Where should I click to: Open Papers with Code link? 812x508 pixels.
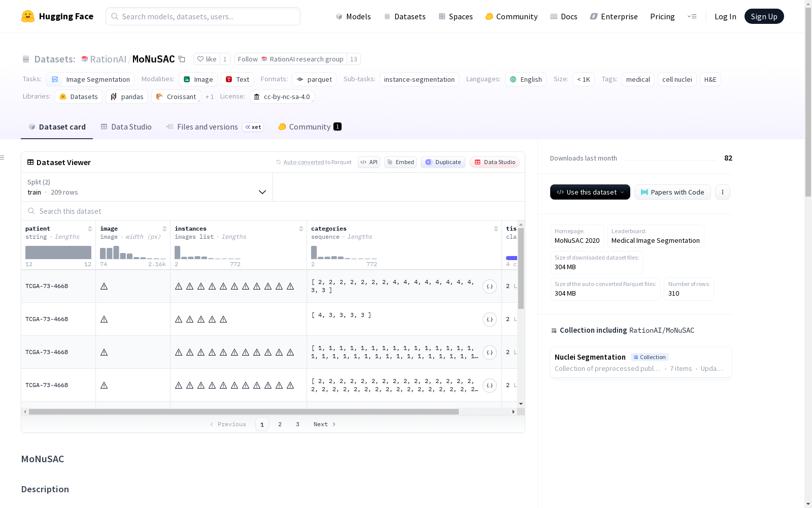672,192
